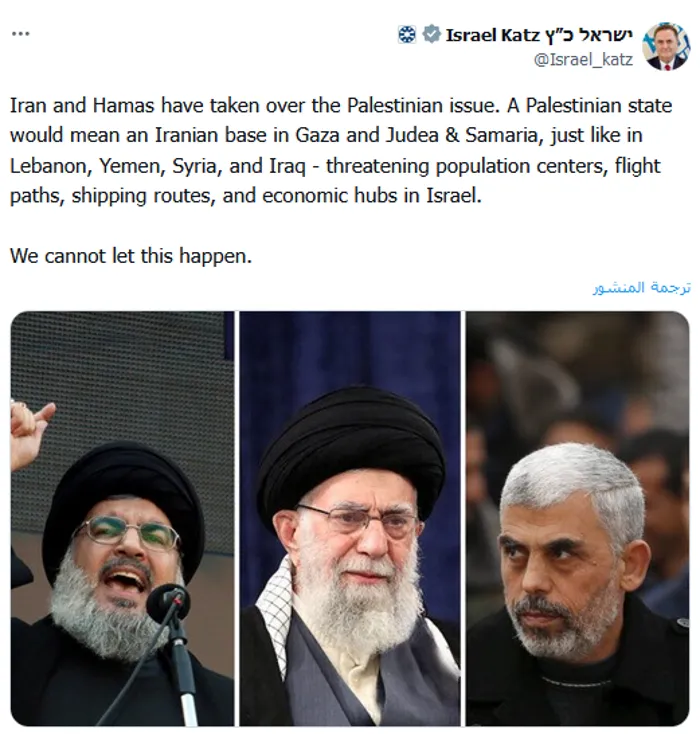Viewport: 700px width, 734px height.
Task: Click the government affiliation badge icon
Action: [x=406, y=35]
